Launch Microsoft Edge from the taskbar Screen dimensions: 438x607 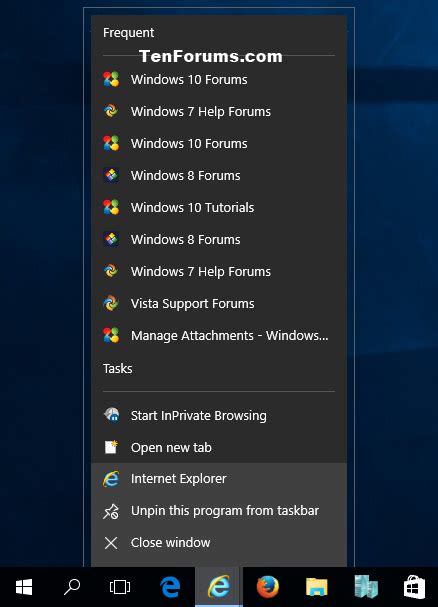tap(170, 587)
